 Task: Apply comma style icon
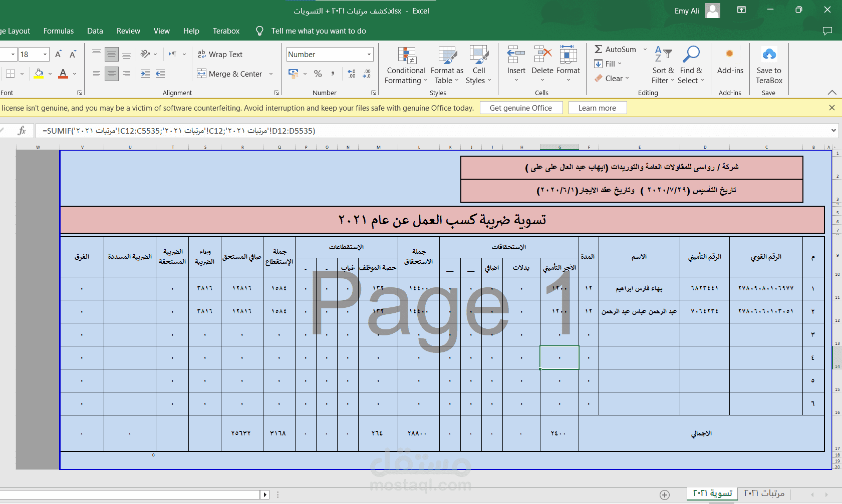(x=333, y=74)
